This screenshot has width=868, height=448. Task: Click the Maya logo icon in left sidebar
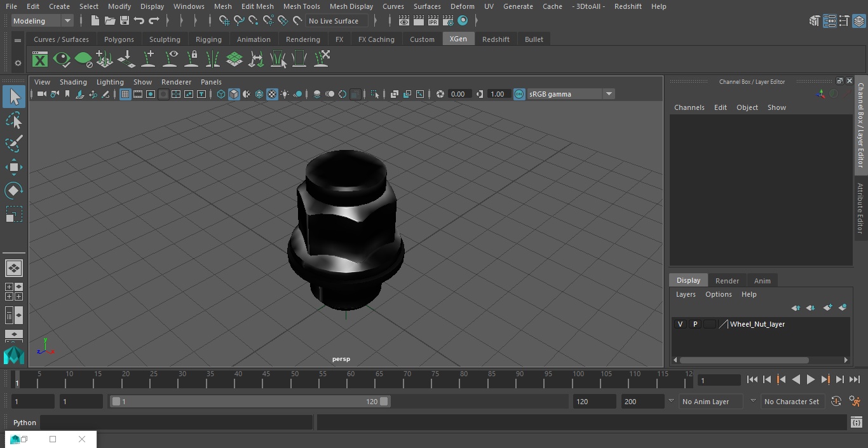tap(13, 355)
